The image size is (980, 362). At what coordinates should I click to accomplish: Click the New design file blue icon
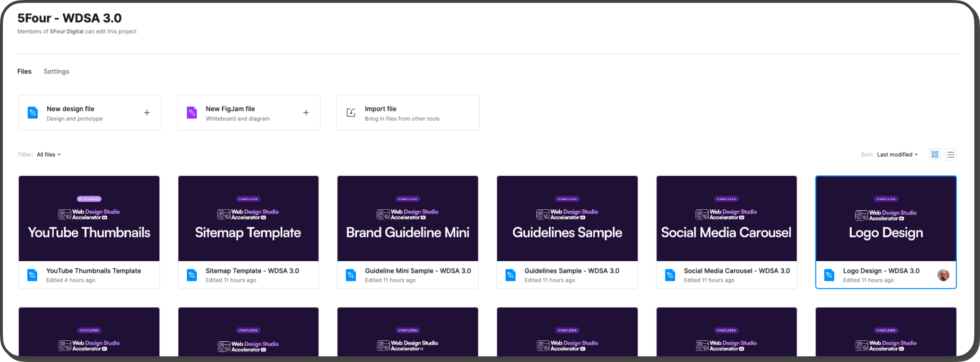(x=33, y=113)
